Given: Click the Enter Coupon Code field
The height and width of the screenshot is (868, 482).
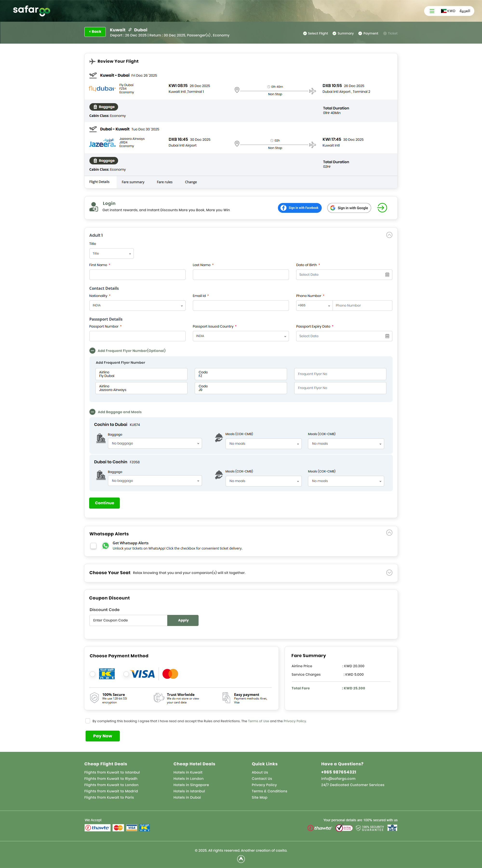Looking at the screenshot, I should 128,620.
